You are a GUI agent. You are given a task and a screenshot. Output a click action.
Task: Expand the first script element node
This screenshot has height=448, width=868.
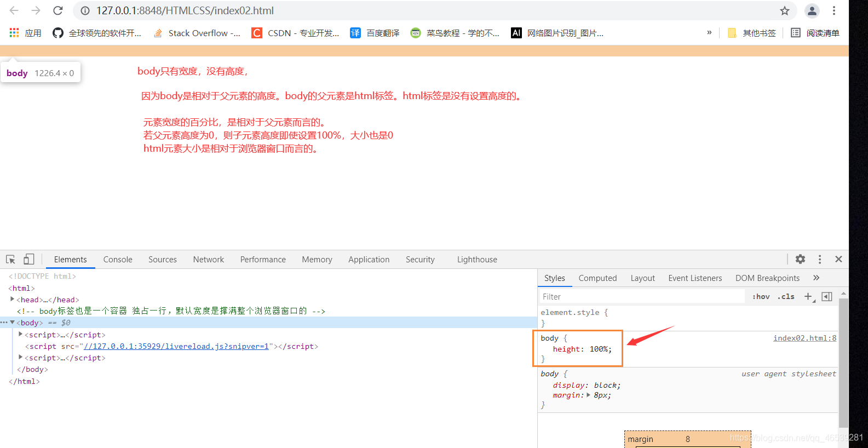pyautogui.click(x=20, y=334)
